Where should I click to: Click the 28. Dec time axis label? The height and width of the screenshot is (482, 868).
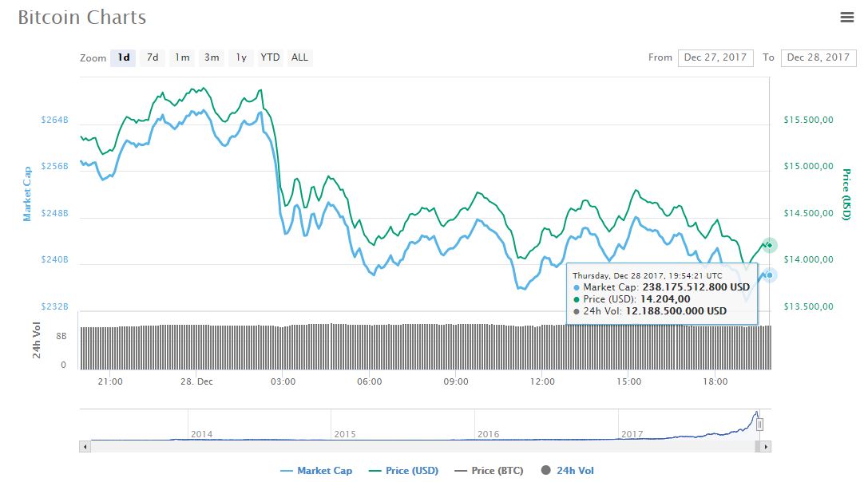coord(196,381)
